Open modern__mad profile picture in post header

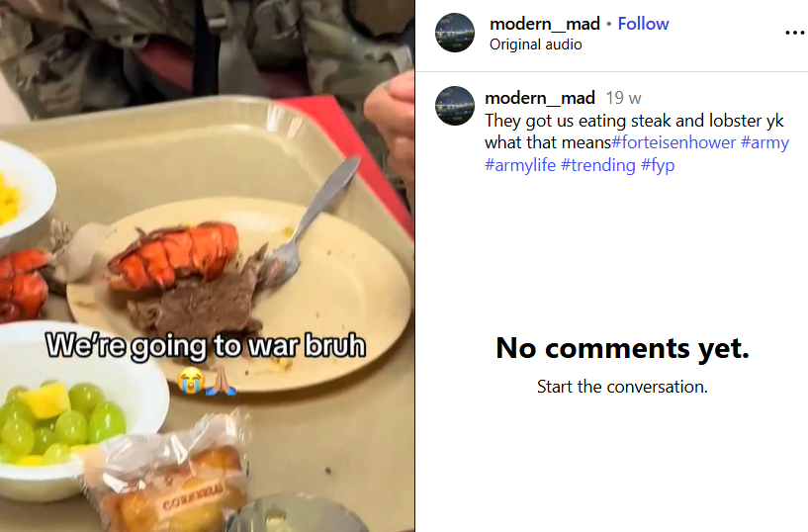455,33
